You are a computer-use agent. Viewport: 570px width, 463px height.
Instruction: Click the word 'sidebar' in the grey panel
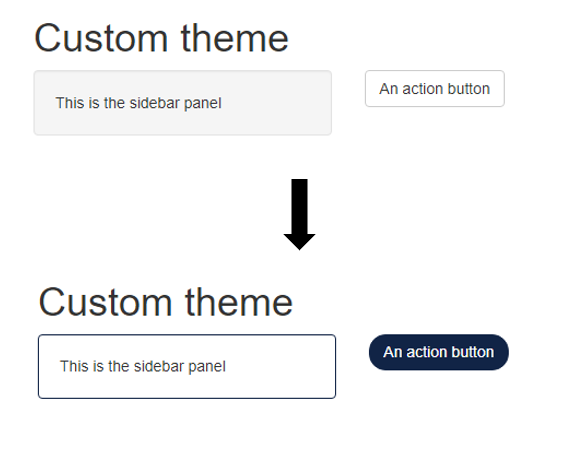[x=155, y=103]
